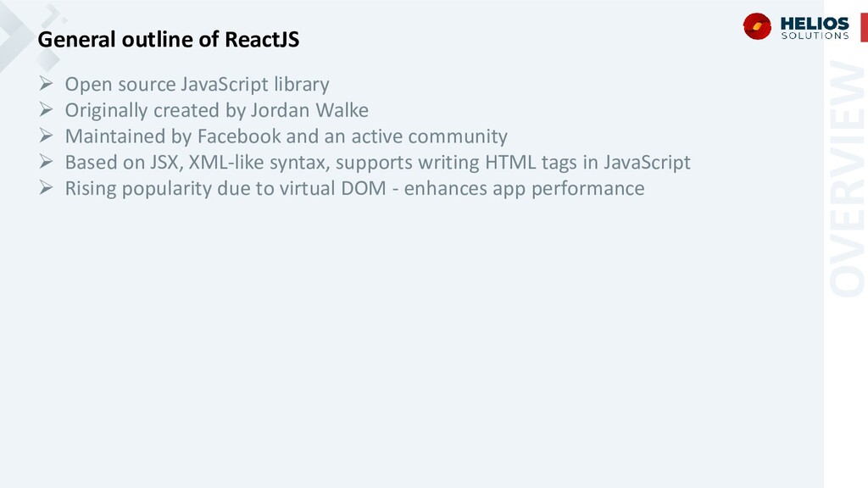Click the name Jordan Walke
Screen dimensions: 868x488
point(309,110)
